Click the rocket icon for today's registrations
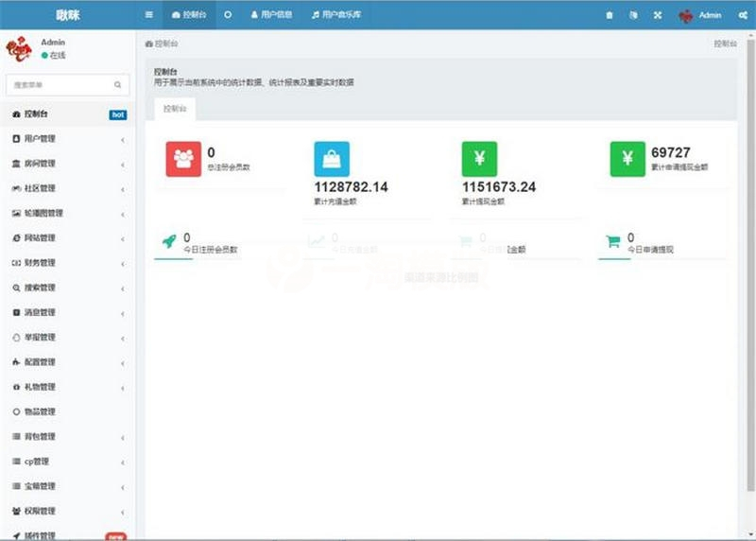The width and height of the screenshot is (756, 541). (169, 242)
